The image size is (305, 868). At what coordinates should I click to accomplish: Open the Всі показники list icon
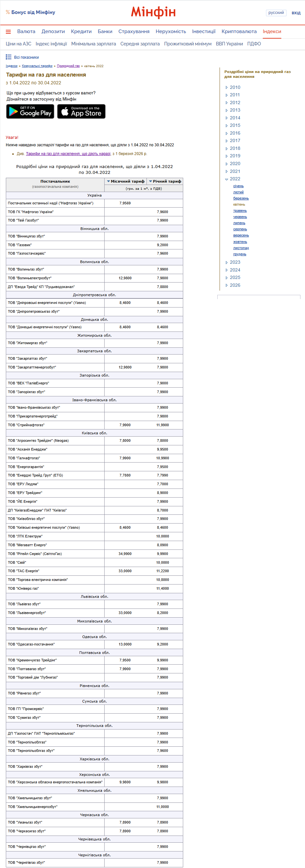tap(8, 57)
